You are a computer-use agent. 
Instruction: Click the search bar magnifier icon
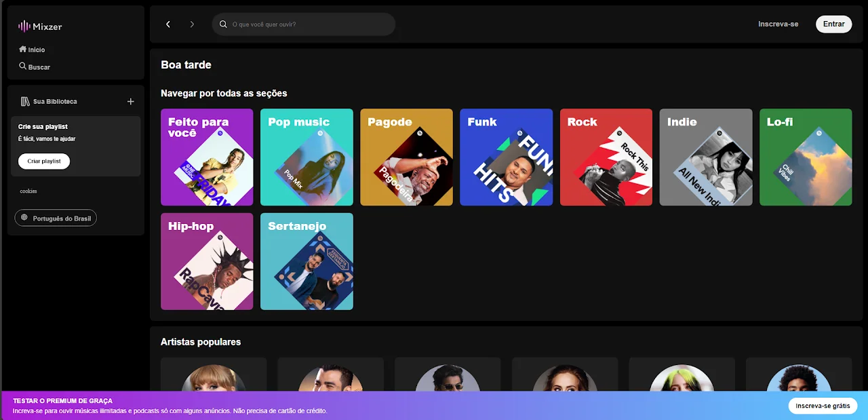click(223, 24)
